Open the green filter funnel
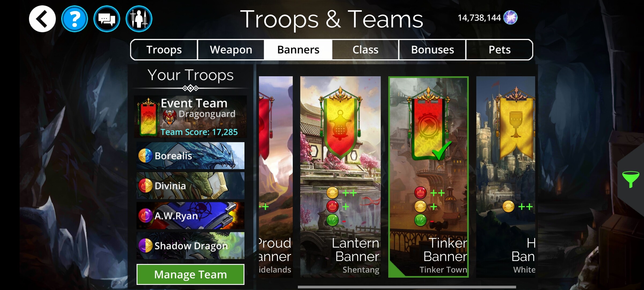Viewport: 644px width, 290px height. (x=631, y=179)
